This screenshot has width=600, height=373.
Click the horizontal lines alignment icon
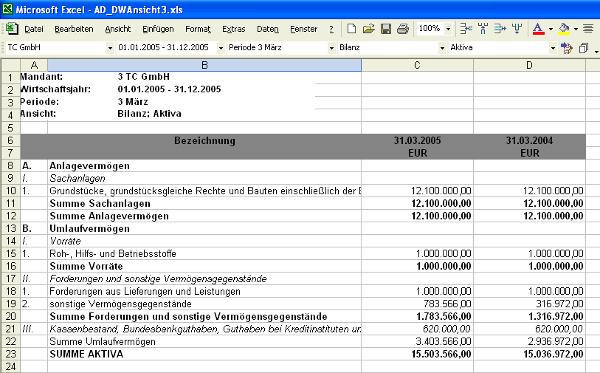pyautogui.click(x=588, y=29)
